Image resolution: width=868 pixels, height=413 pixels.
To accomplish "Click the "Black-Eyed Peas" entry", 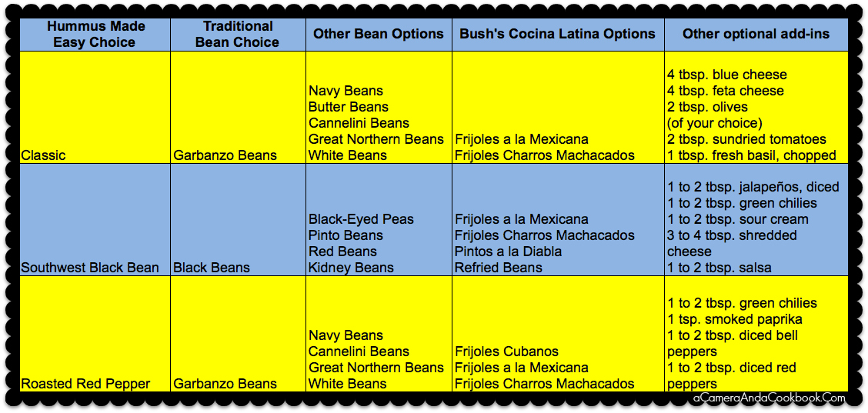I will click(361, 219).
